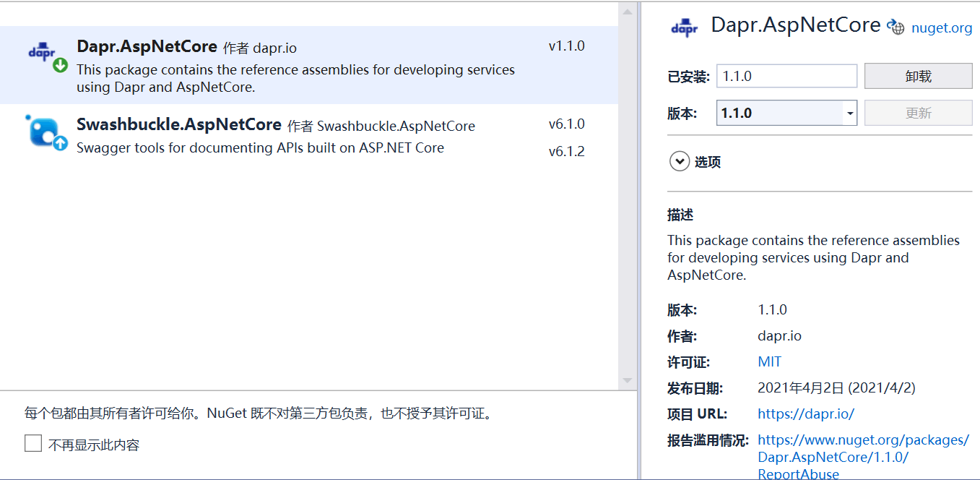Click the 更新 (Update) button
This screenshot has width=980, height=480.
point(919,113)
